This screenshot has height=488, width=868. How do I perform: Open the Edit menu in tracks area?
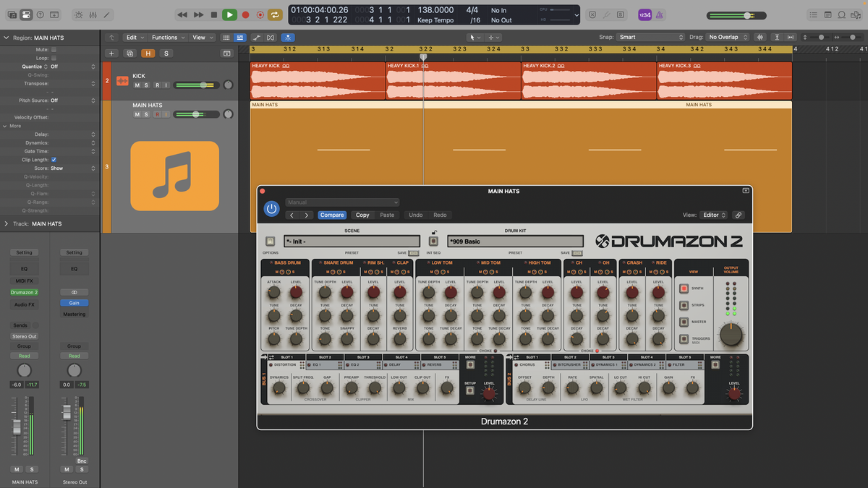135,38
